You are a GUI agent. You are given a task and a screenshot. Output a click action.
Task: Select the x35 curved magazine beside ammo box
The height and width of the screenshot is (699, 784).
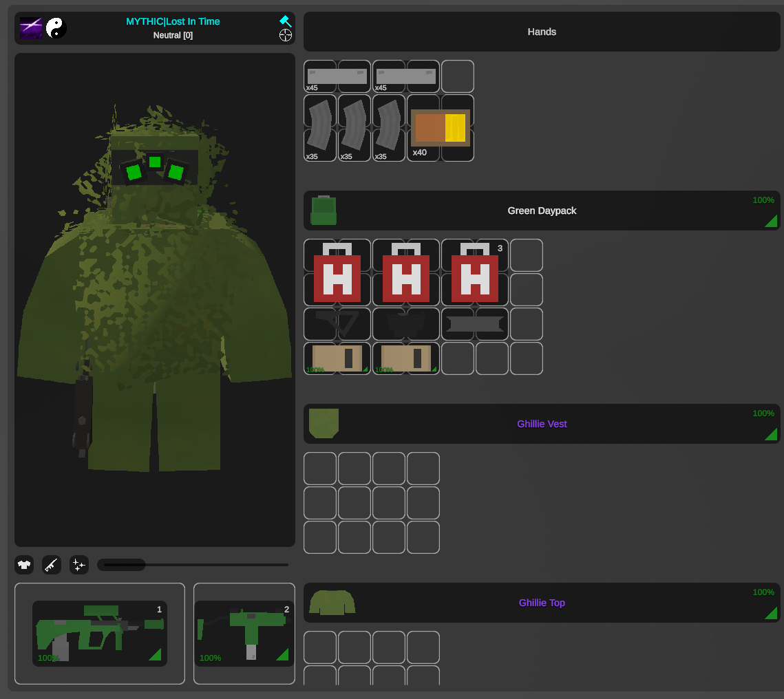[x=389, y=128]
